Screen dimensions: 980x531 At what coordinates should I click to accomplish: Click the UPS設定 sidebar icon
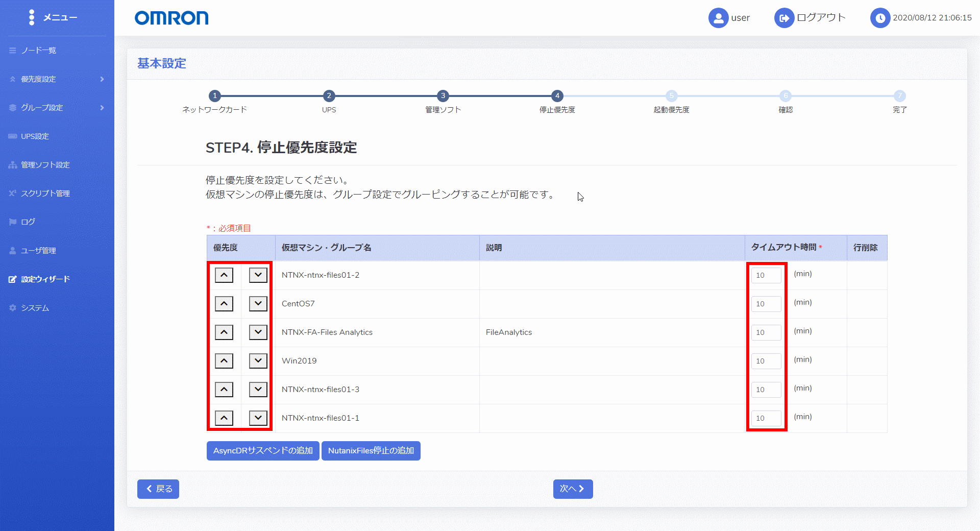(x=13, y=136)
